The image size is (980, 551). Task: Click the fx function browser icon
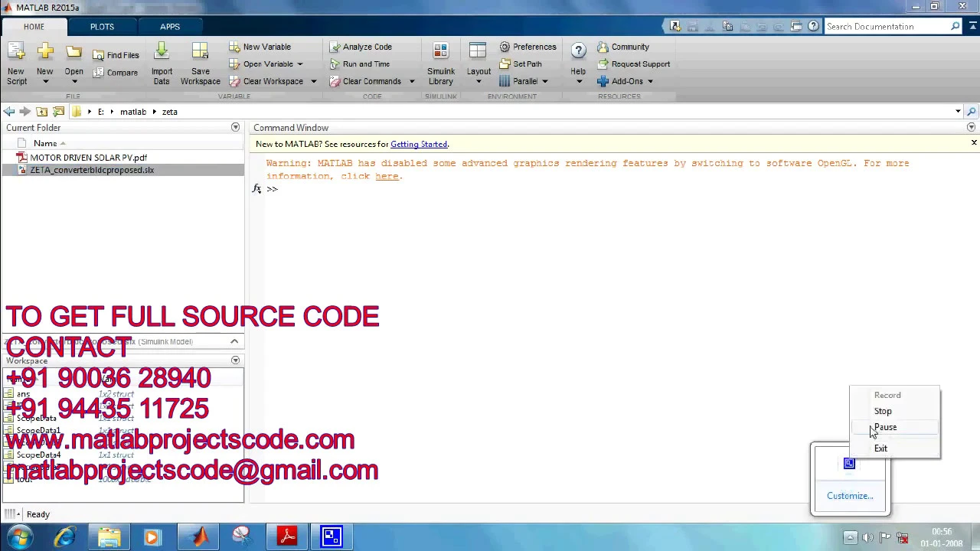point(256,189)
